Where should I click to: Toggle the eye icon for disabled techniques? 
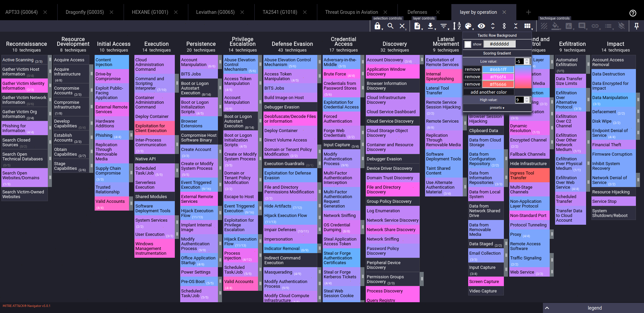481,26
